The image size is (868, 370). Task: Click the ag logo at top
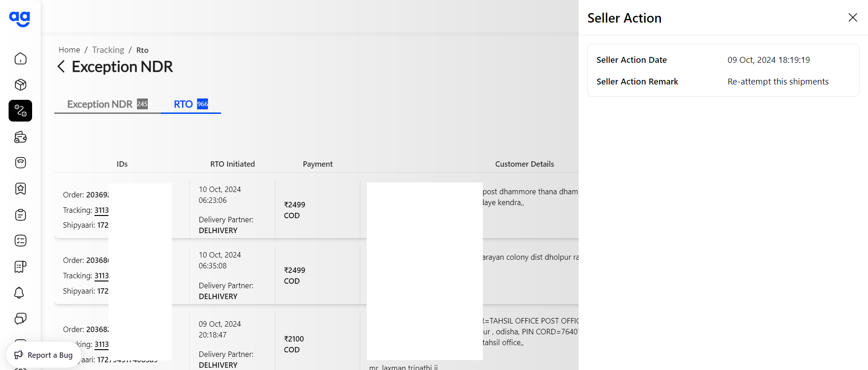coord(19,19)
